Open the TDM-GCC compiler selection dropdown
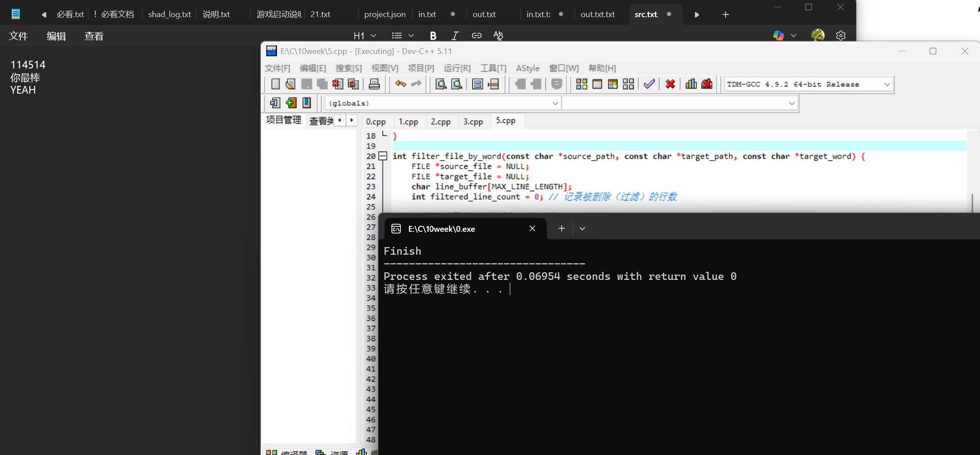980x455 pixels. tap(809, 84)
